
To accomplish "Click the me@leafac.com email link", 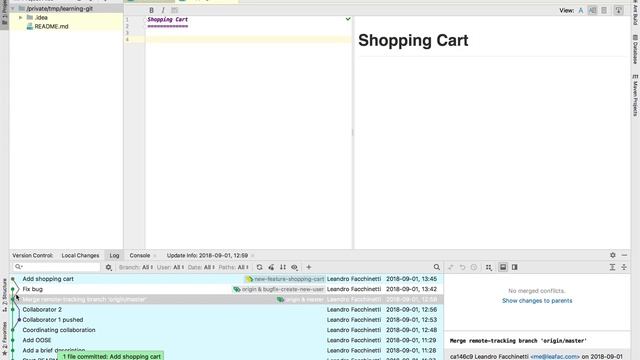I will 555,356.
